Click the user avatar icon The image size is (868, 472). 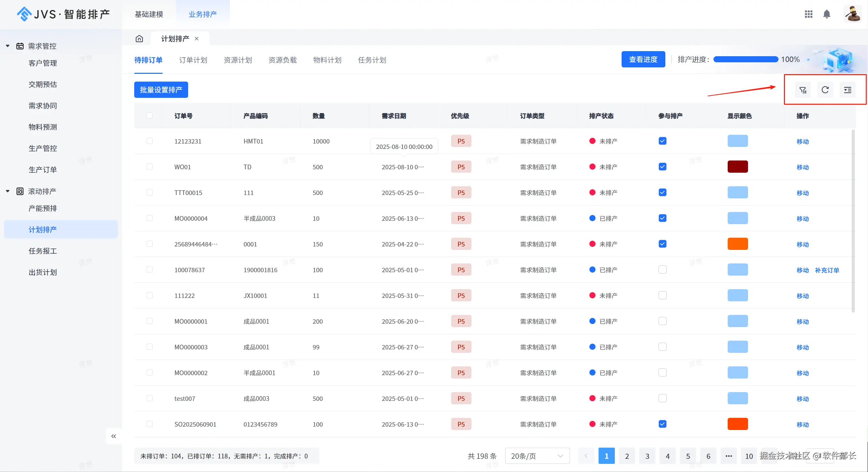click(x=852, y=14)
